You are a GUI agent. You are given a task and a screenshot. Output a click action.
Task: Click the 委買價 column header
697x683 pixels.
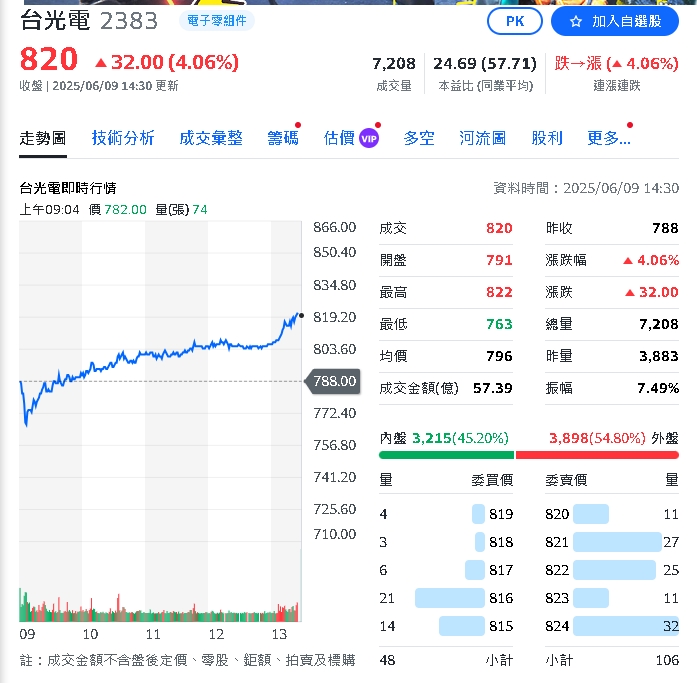tap(492, 480)
